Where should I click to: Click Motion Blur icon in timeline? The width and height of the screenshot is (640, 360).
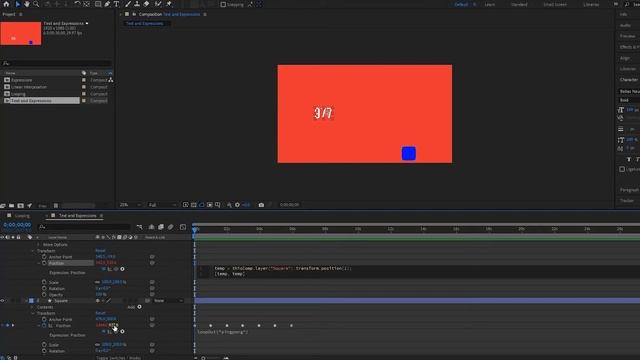[x=171, y=227]
